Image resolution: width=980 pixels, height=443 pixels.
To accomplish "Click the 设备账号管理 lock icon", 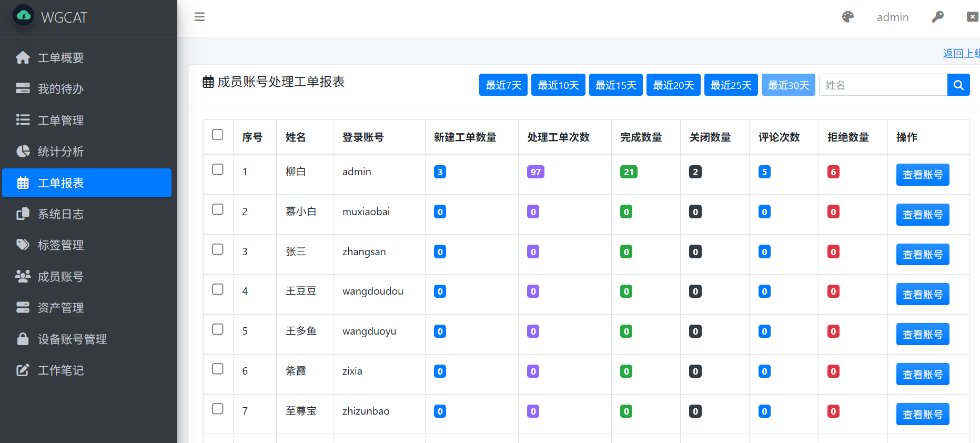I will tap(23, 339).
